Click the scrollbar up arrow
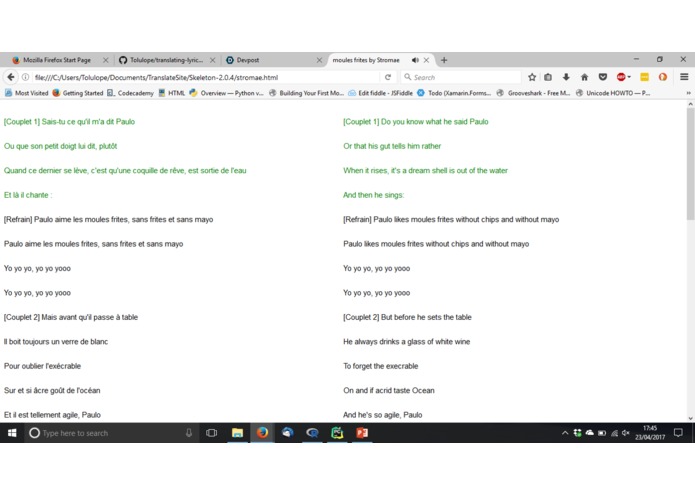This screenshot has height=494, width=695. tap(690, 104)
